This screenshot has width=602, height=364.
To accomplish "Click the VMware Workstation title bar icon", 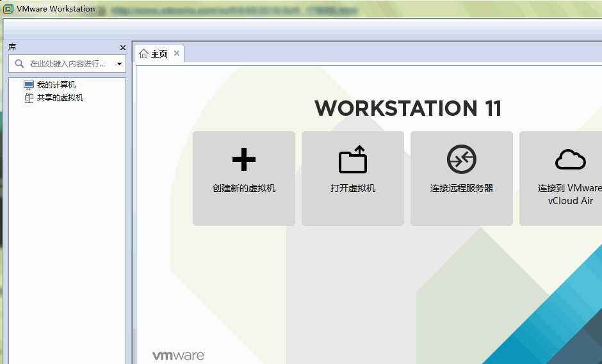I will tap(8, 9).
